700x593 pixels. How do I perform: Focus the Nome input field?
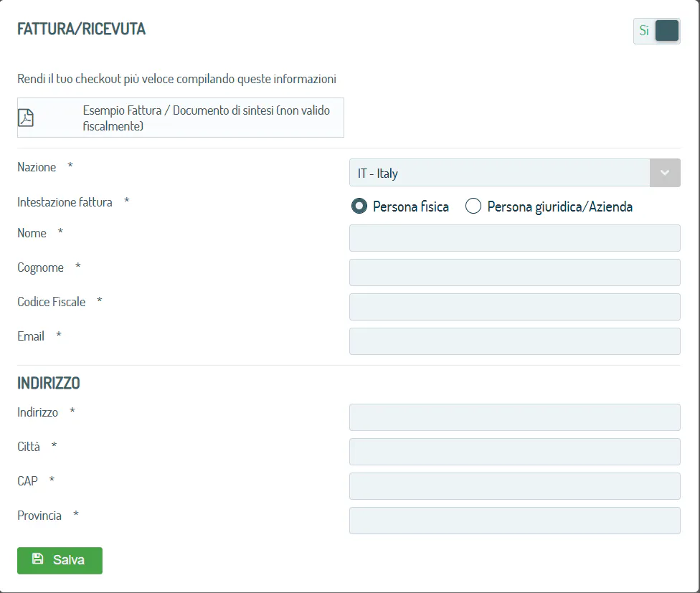515,238
